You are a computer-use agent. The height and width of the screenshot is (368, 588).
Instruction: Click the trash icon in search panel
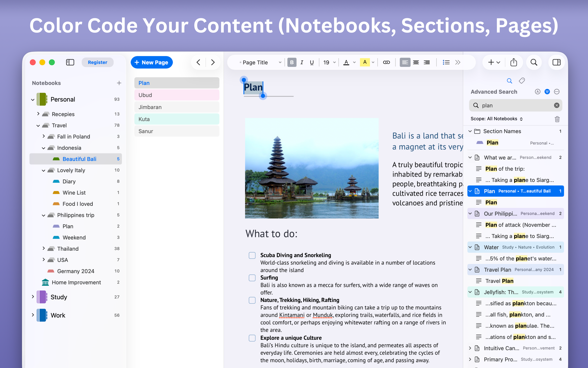[x=557, y=119]
